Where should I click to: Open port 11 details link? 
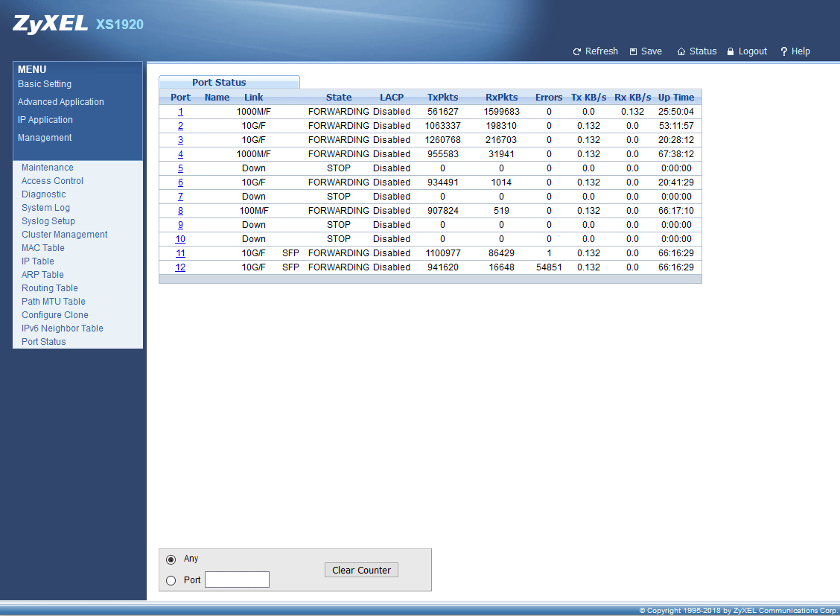tap(180, 253)
